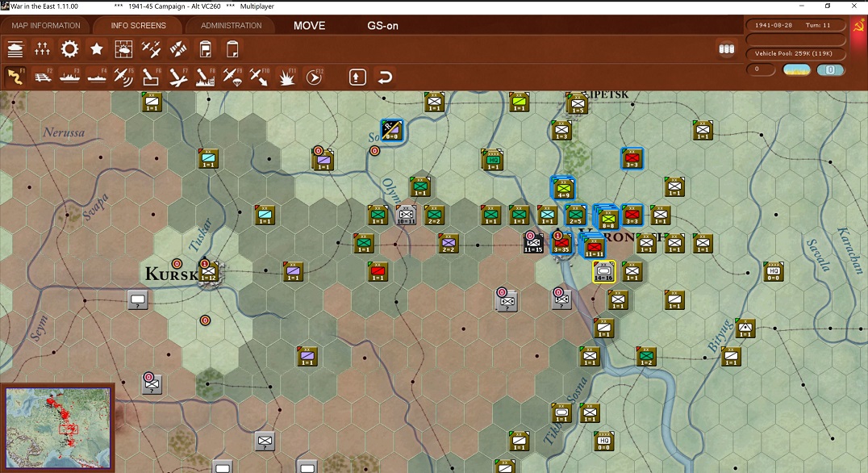The width and height of the screenshot is (868, 473).
Task: Toggle the up-arrows soft factors icon
Action: (43, 49)
